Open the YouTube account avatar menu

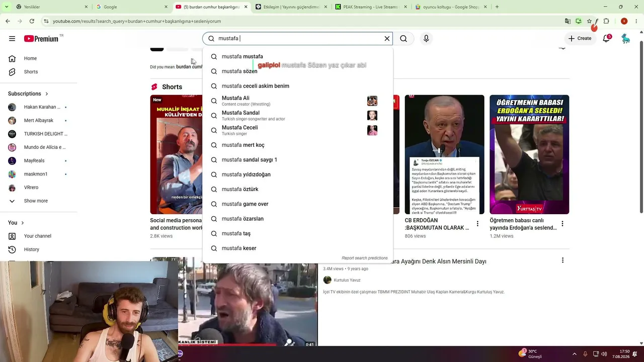625,39
